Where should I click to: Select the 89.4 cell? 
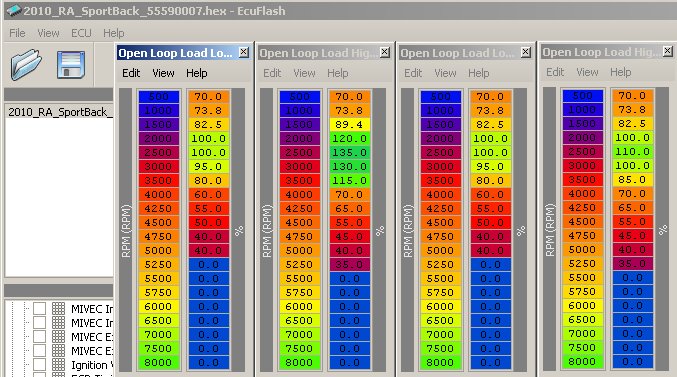click(x=349, y=125)
